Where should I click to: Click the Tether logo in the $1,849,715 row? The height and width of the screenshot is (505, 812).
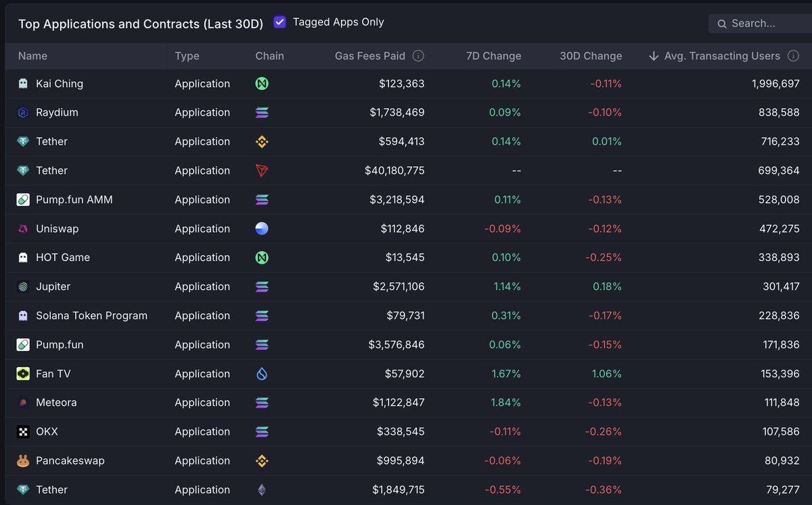[x=23, y=490]
